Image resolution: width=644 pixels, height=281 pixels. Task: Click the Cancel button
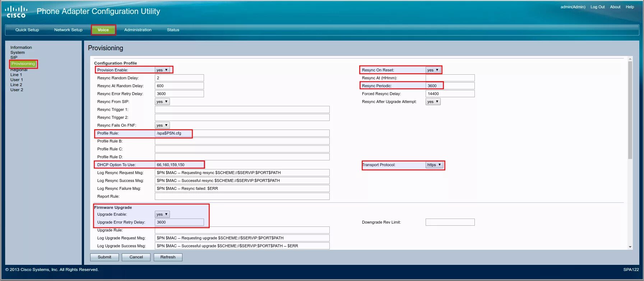click(x=136, y=257)
